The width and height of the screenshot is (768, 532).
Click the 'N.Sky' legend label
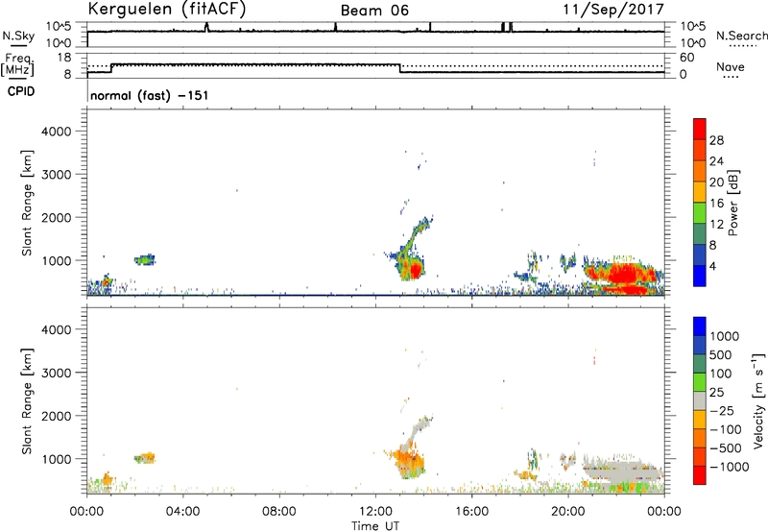click(x=18, y=36)
